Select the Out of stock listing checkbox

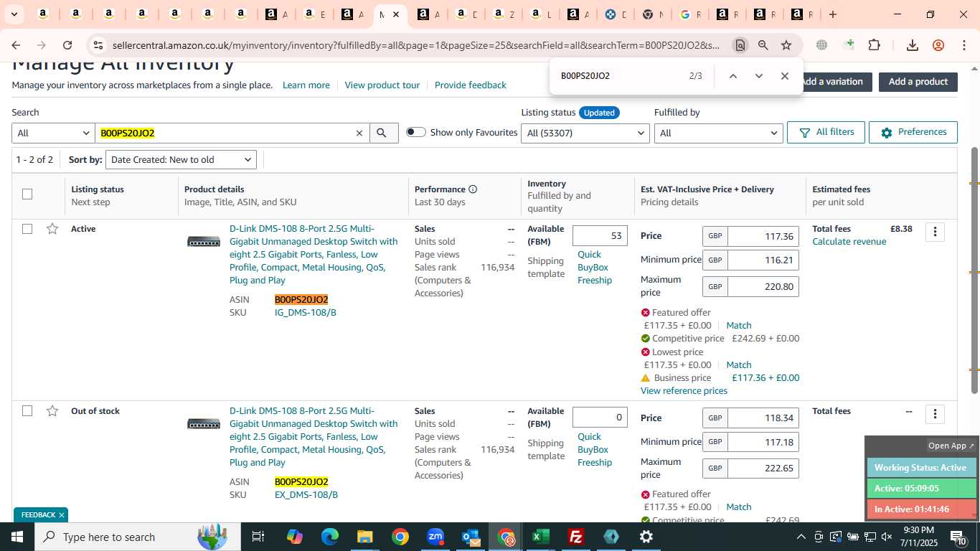pos(27,411)
